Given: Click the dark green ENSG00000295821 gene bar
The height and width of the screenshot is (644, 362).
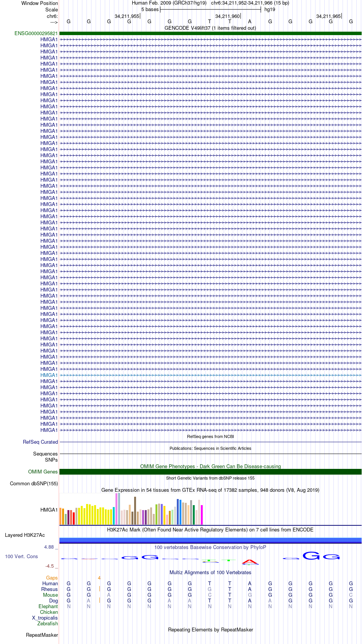Looking at the screenshot, I should 210,33.
